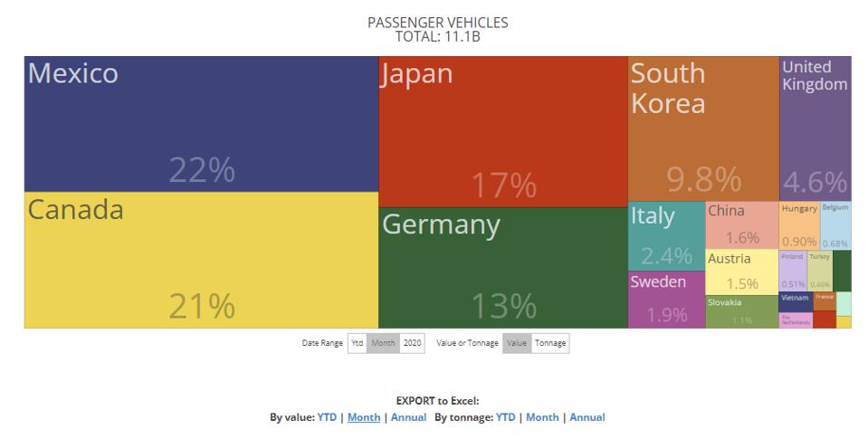Click the United Kingdom tile
Screen dimensions: 868x439
click(x=815, y=129)
